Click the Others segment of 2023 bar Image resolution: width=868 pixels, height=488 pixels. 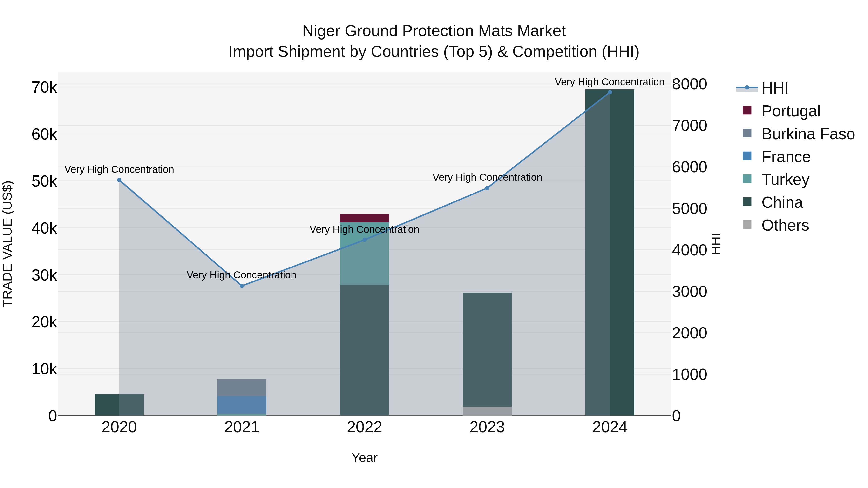click(487, 411)
